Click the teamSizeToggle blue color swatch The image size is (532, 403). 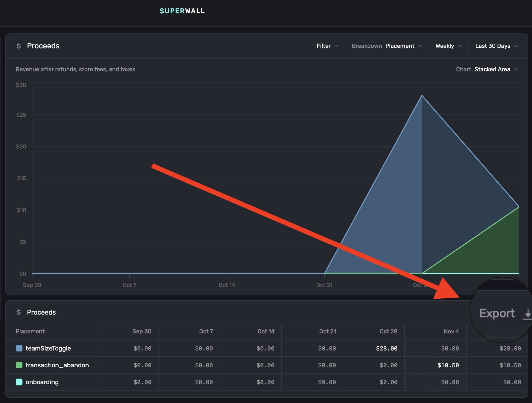[19, 348]
